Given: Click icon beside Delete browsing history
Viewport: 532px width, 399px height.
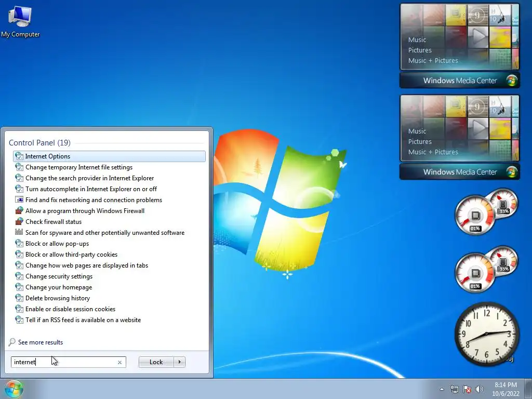Looking at the screenshot, I should (x=19, y=298).
